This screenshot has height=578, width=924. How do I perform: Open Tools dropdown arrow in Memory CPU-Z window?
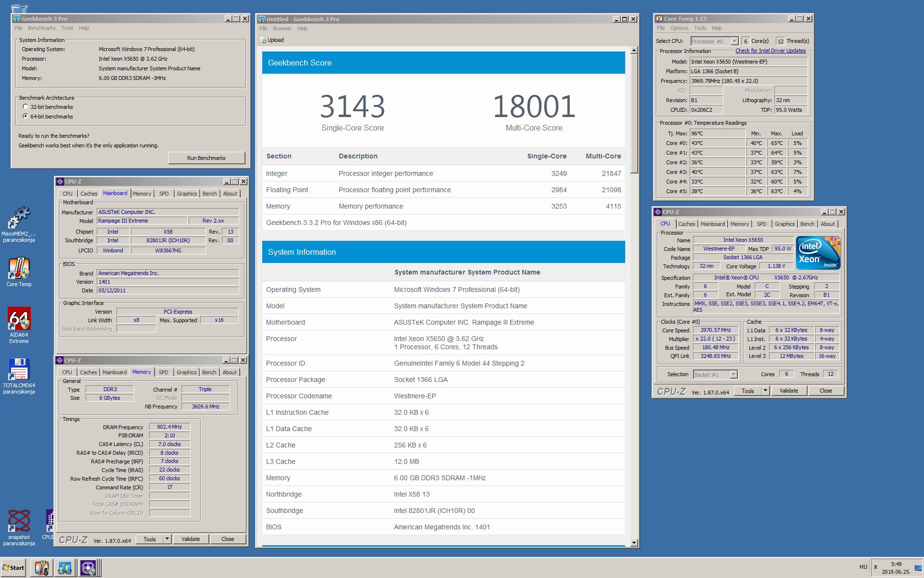(167, 539)
